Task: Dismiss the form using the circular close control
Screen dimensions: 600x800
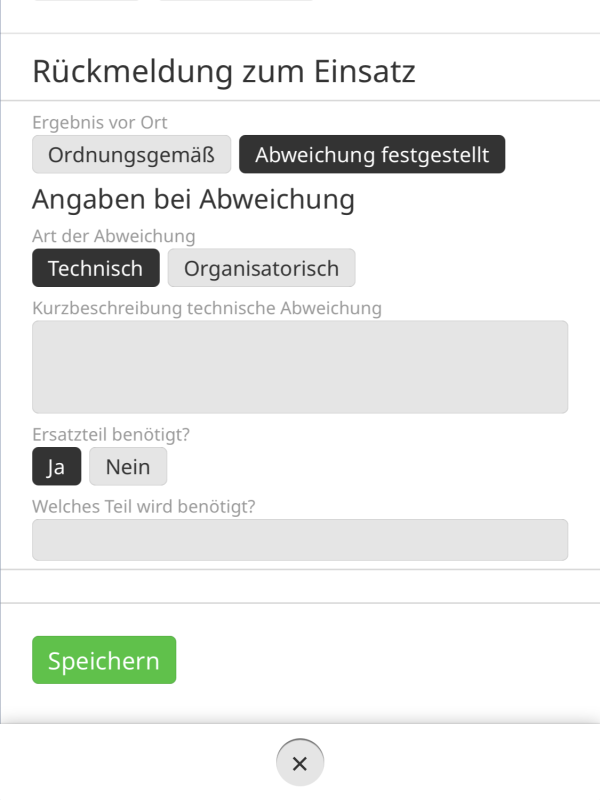Action: click(299, 764)
